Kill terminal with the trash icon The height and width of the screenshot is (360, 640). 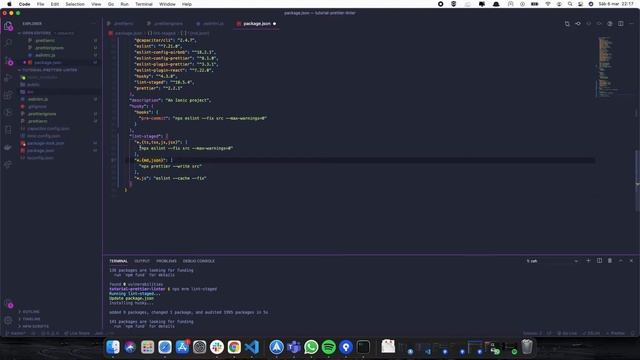[610, 260]
